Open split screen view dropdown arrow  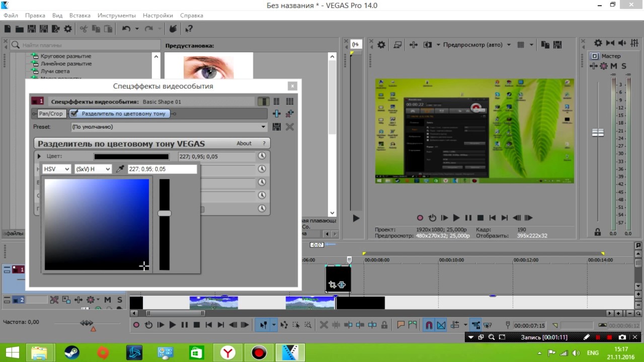[x=438, y=45]
